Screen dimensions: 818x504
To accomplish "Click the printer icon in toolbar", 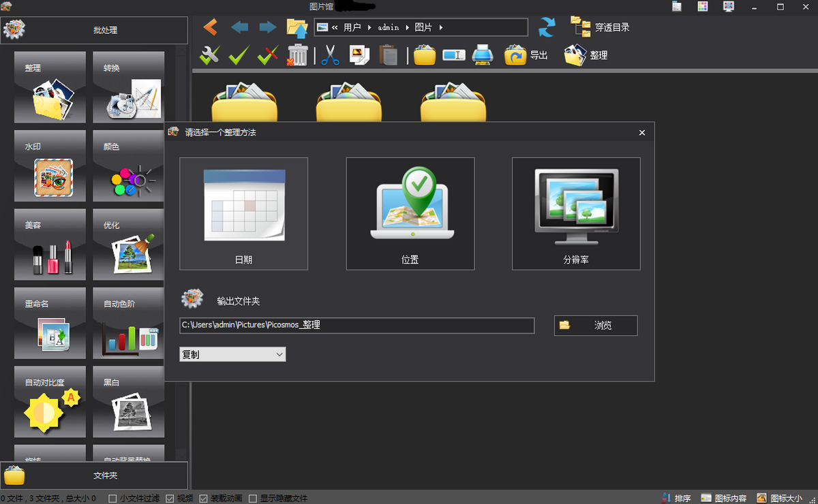I will pos(483,55).
